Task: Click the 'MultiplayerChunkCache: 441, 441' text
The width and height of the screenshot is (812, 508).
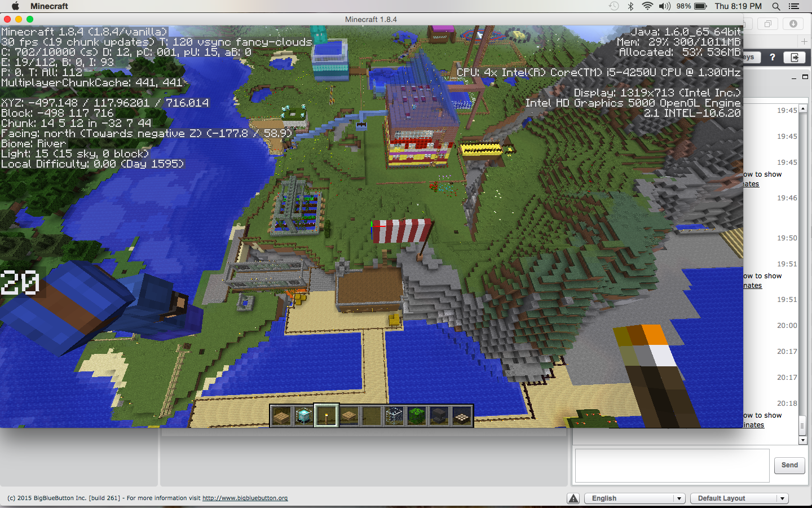Action: [92, 82]
